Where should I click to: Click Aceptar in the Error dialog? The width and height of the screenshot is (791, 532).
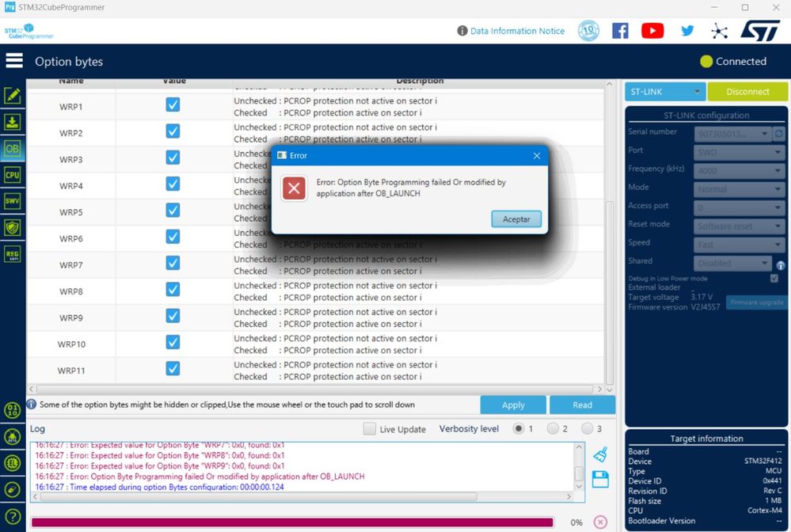(516, 218)
